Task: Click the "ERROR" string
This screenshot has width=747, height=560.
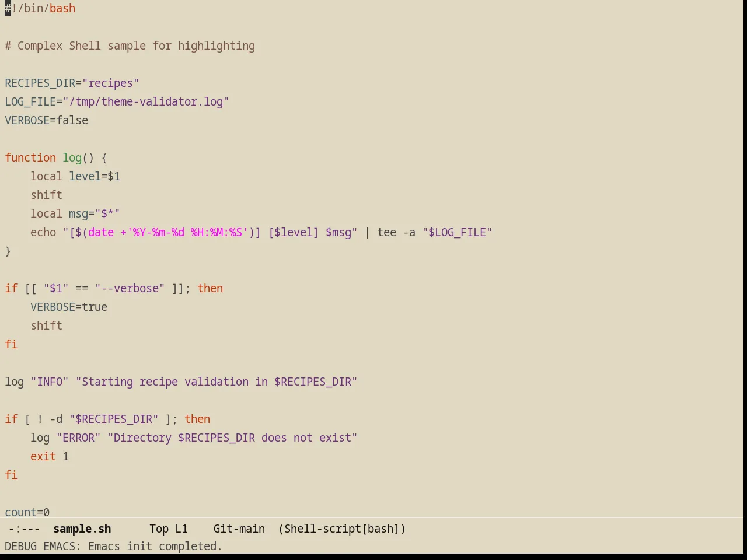Action: click(x=79, y=437)
